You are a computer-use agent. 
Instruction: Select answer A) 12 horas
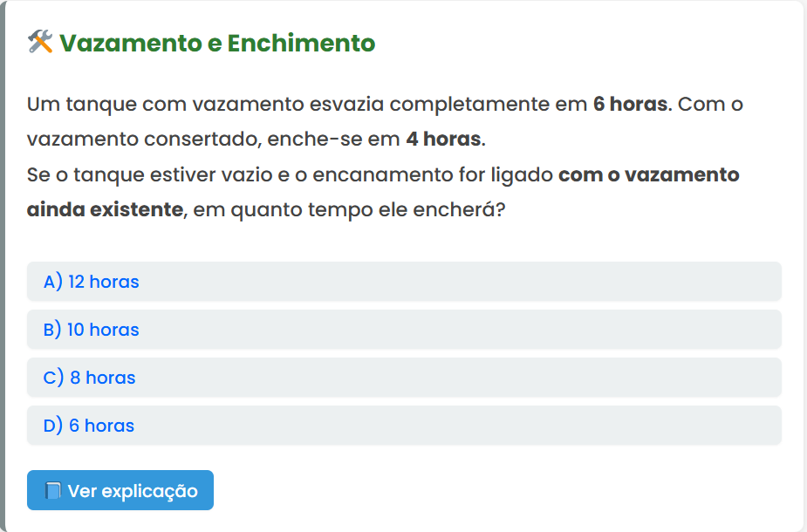92,282
